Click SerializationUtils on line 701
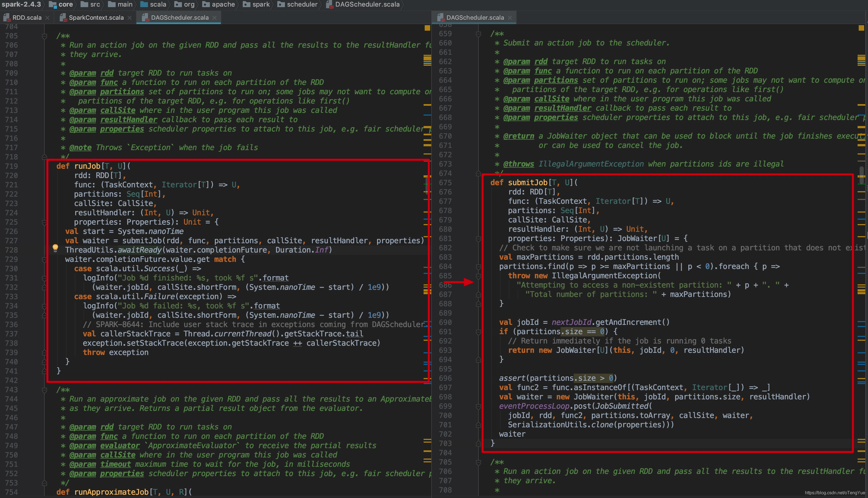 point(547,425)
